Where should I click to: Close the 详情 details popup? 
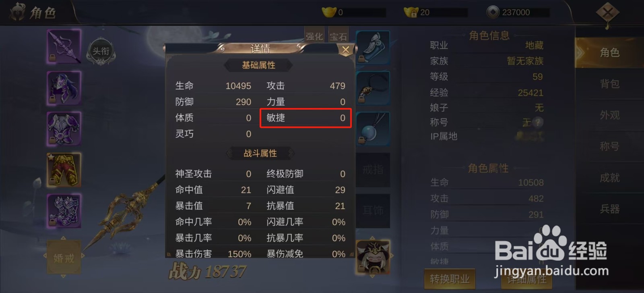tap(345, 50)
